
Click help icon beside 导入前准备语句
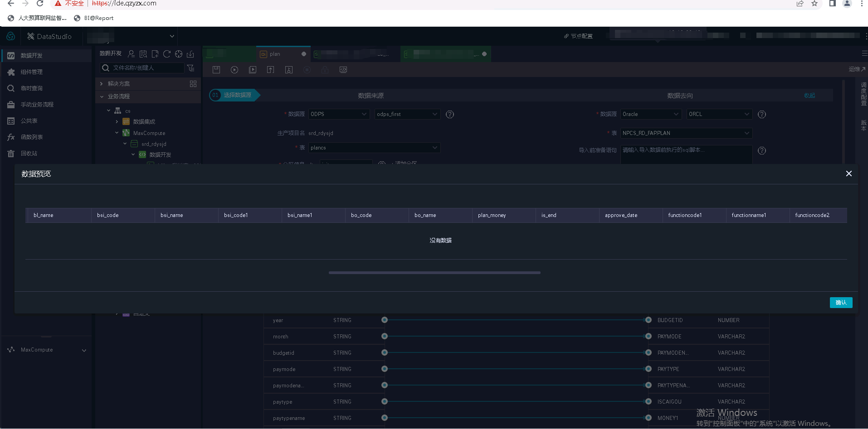(x=762, y=150)
